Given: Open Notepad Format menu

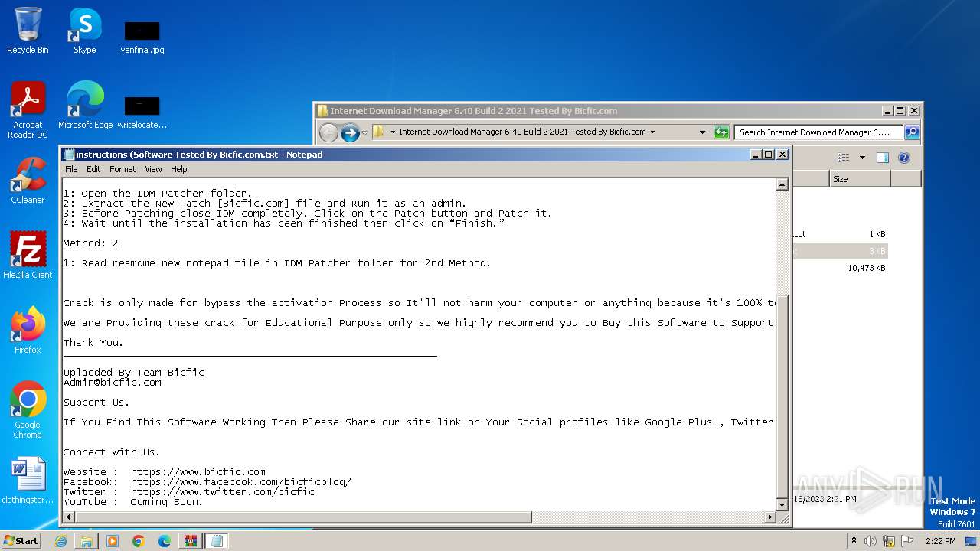Looking at the screenshot, I should (x=122, y=169).
